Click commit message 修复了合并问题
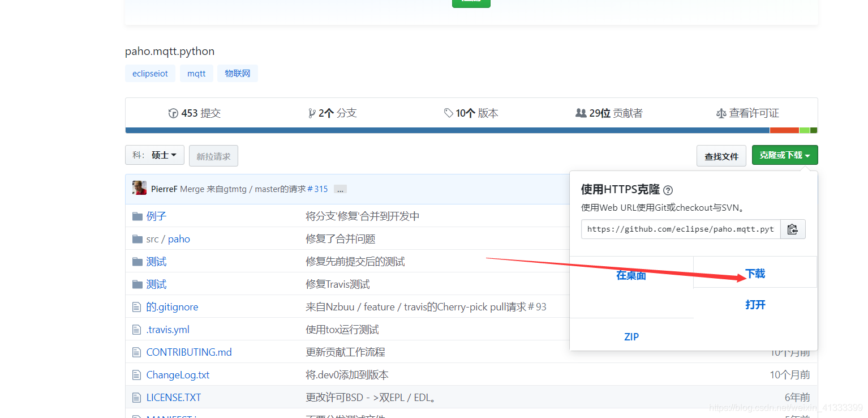Image resolution: width=868 pixels, height=418 pixels. tap(341, 239)
